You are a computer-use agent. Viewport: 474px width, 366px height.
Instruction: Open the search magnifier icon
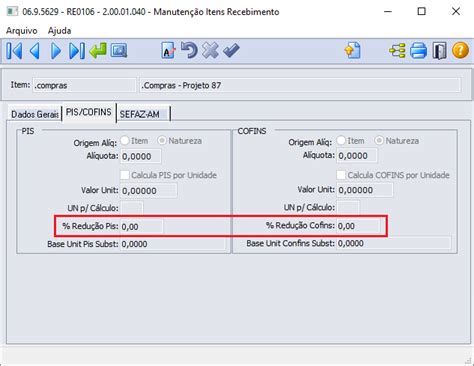(x=119, y=51)
